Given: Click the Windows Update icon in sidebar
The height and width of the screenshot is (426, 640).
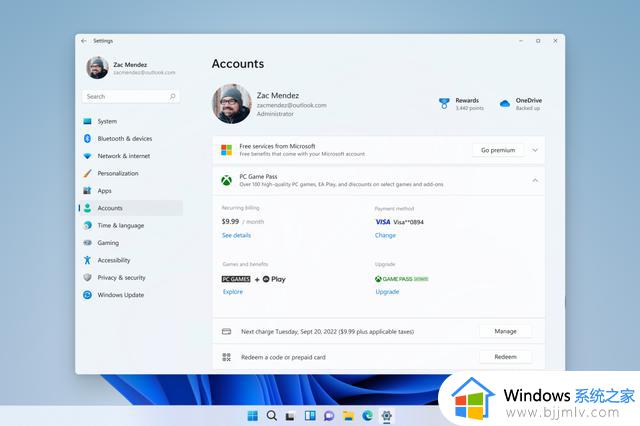Looking at the screenshot, I should (x=87, y=295).
